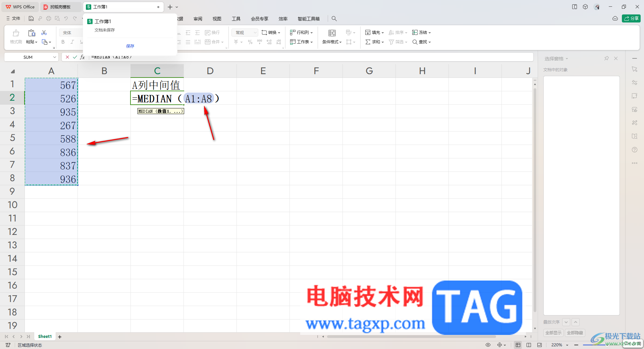644x349 pixels.
Task: Click the Copy icon in the ribbon
Action: (45, 42)
